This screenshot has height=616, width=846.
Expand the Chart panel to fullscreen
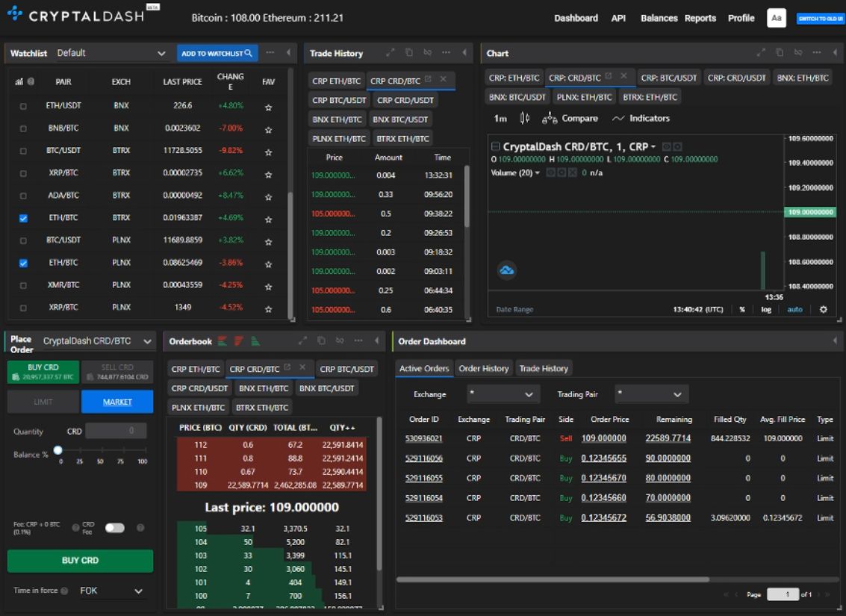pos(762,53)
